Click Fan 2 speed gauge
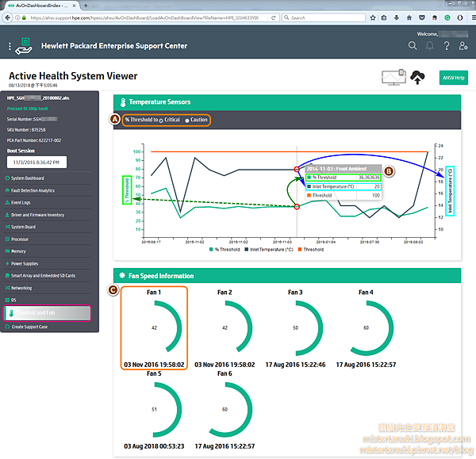476x459 pixels. point(225,327)
